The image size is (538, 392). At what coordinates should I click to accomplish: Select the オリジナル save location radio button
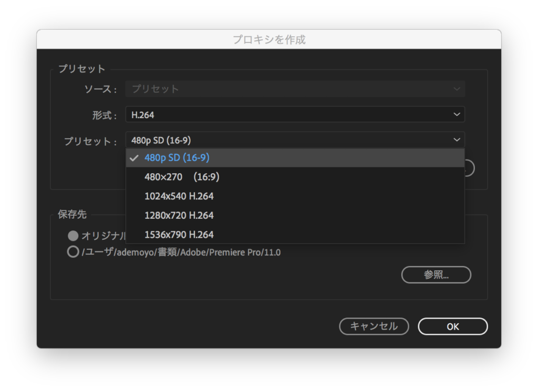tap(73, 236)
